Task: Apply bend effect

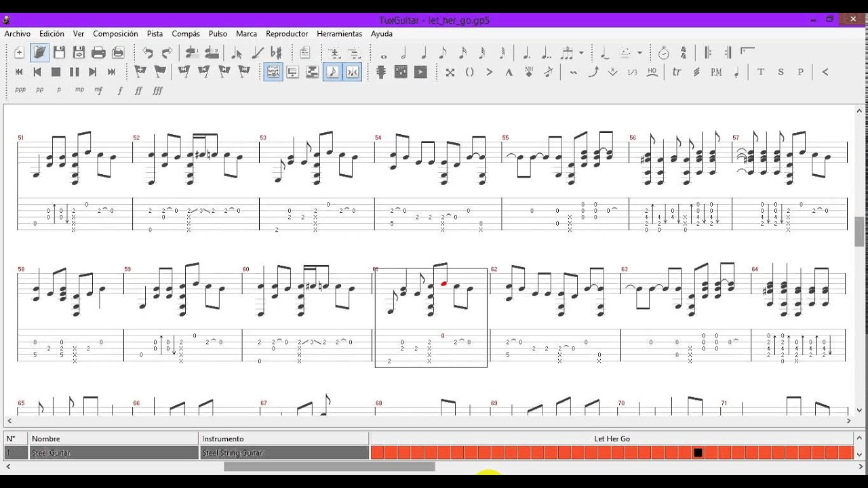Action: pos(593,72)
